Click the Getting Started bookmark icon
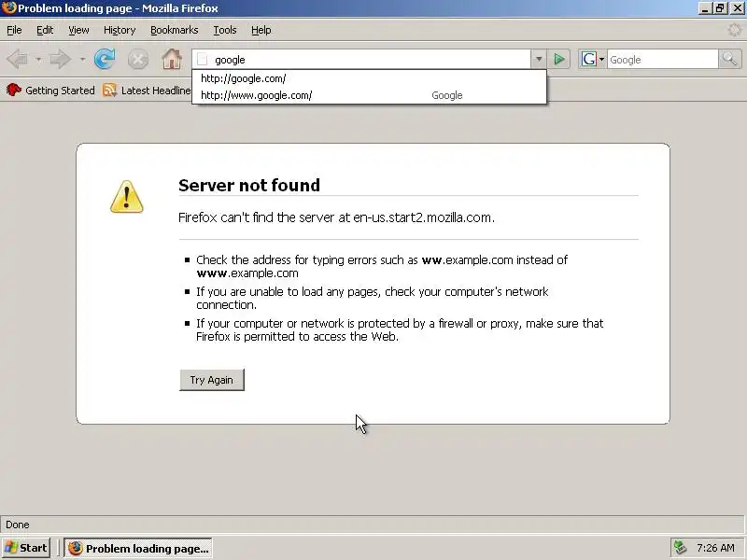 coord(14,90)
